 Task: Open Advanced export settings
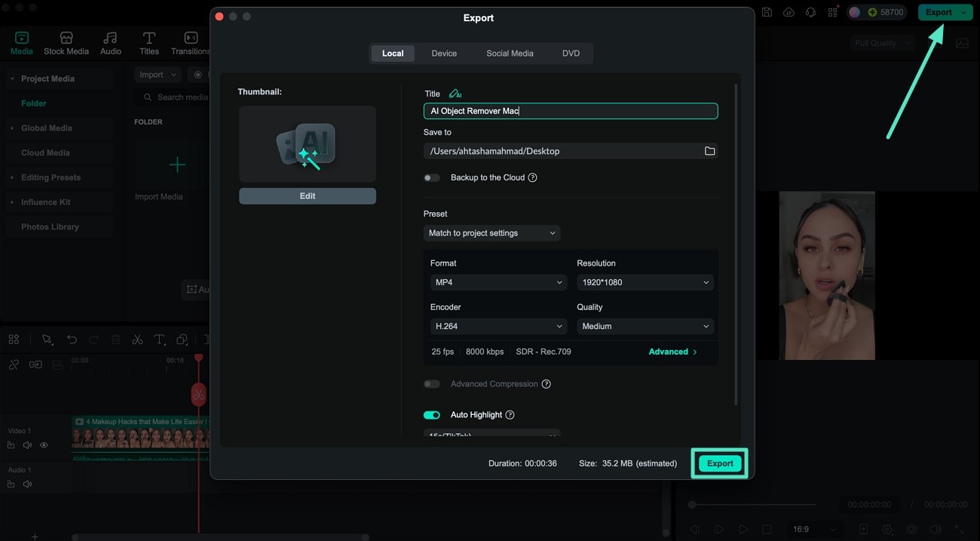coord(671,351)
